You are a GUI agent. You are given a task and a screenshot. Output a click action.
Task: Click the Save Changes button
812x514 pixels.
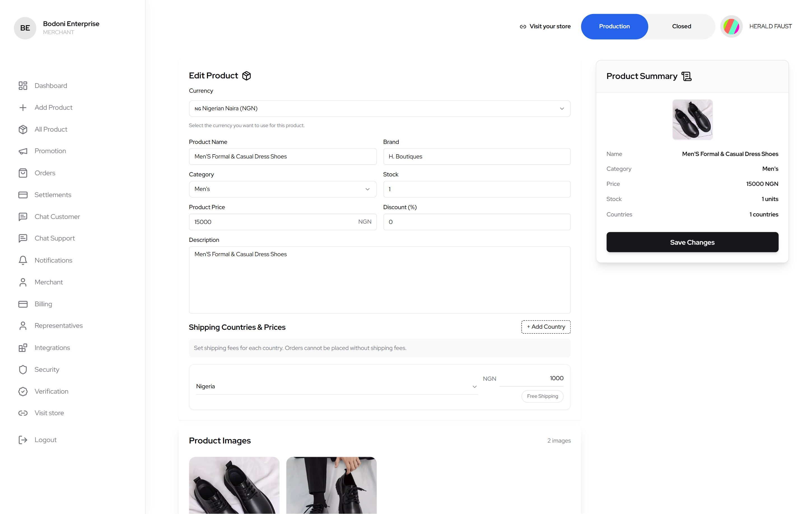(x=692, y=242)
